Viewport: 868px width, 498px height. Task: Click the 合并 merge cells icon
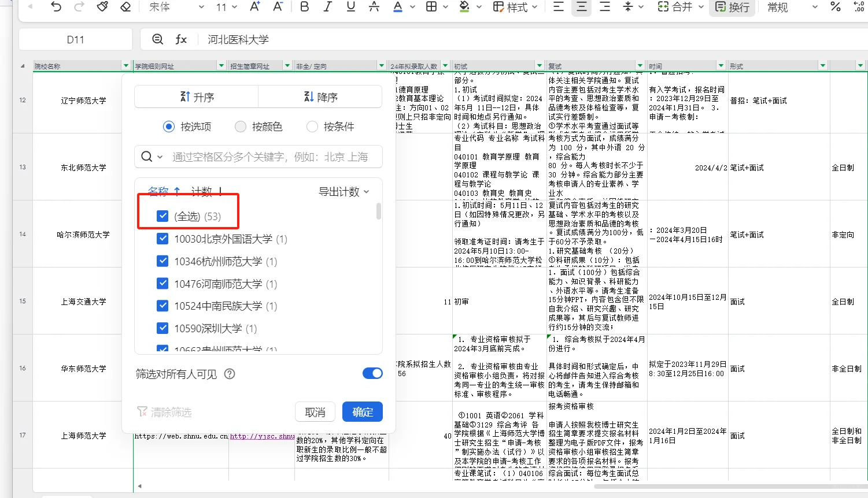(x=675, y=7)
